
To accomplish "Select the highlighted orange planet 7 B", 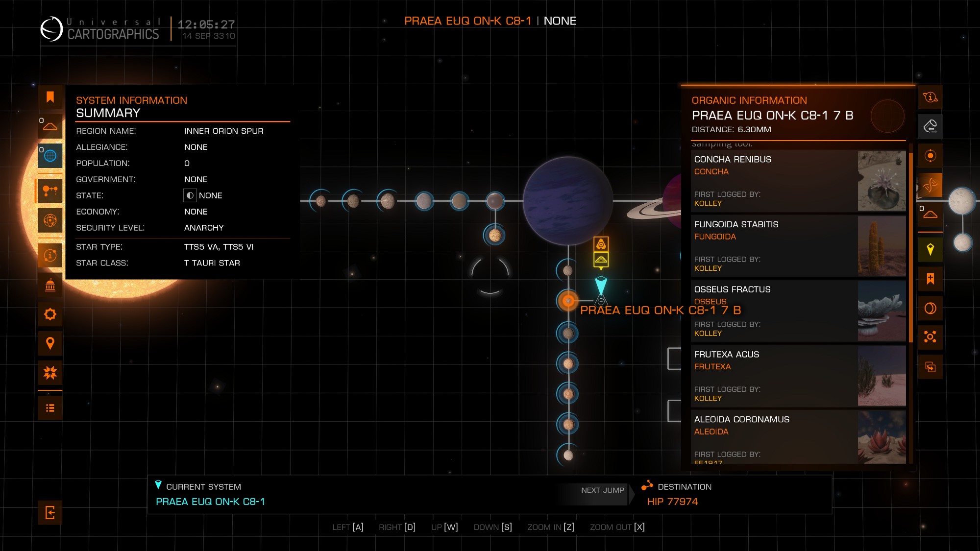I will tap(568, 301).
